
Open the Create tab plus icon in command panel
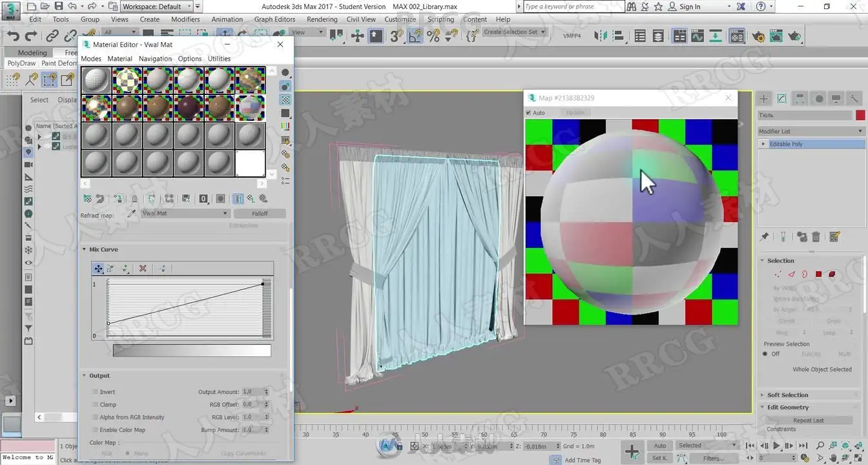(764, 99)
